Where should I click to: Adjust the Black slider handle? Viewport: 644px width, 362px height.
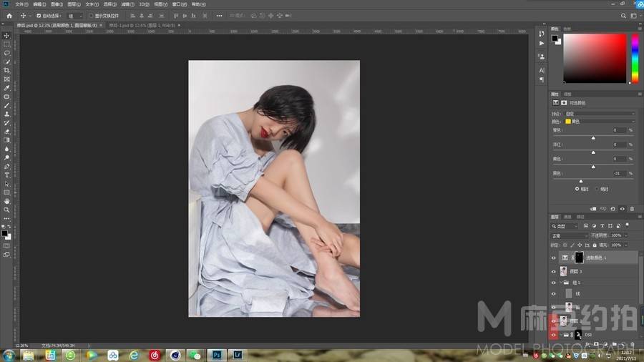581,181
